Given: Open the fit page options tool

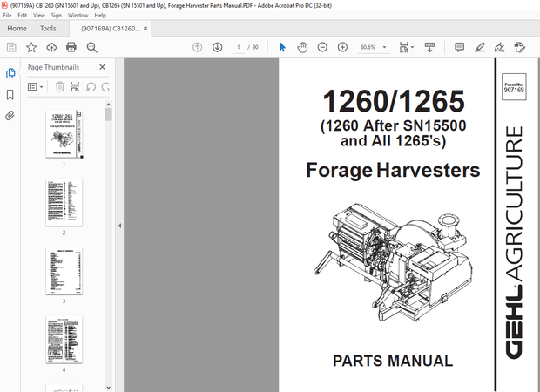Looking at the screenshot, I should pos(403,48).
